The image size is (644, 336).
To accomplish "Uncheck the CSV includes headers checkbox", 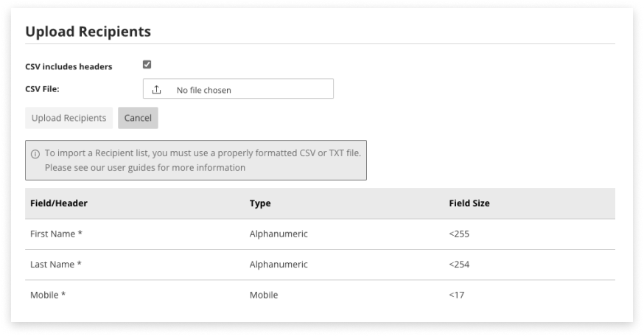I will point(147,65).
